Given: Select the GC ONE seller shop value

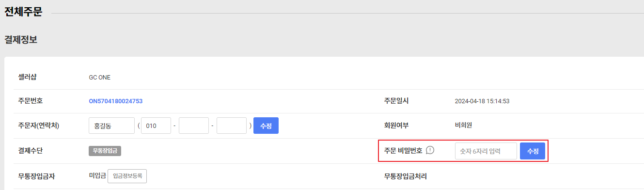Looking at the screenshot, I should [100, 77].
